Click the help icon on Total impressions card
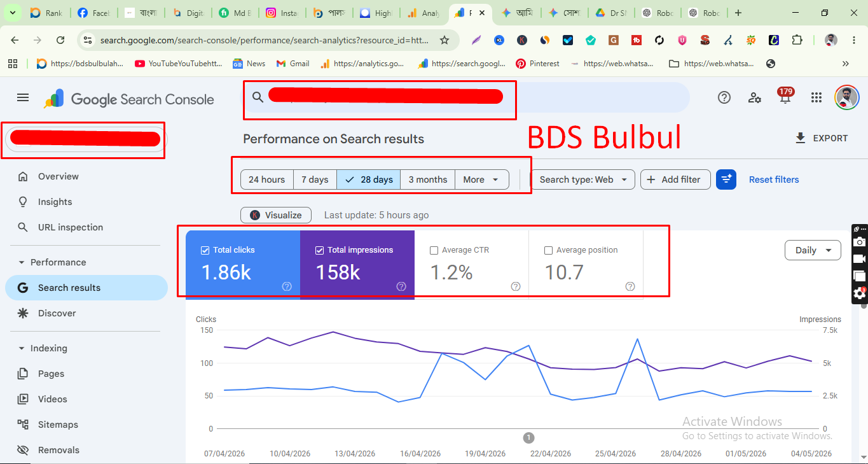Viewport: 868px width, 464px height. pos(401,286)
